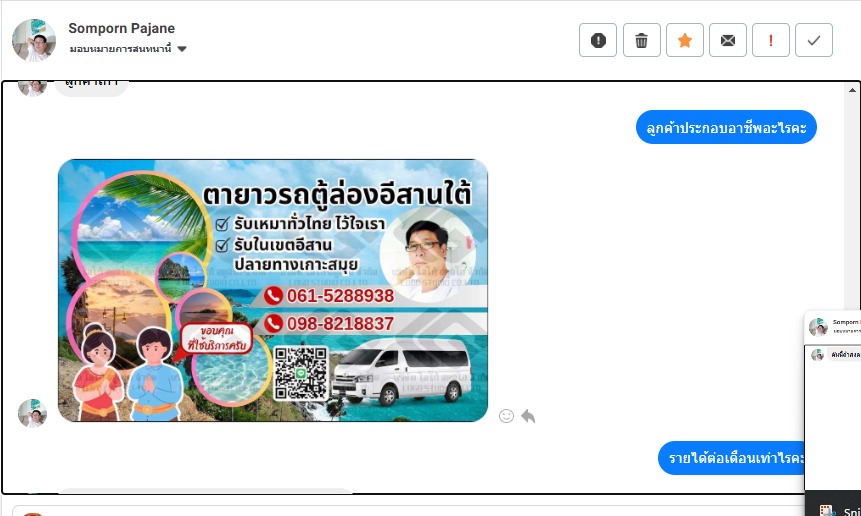Open the van service business card image

[x=273, y=290]
